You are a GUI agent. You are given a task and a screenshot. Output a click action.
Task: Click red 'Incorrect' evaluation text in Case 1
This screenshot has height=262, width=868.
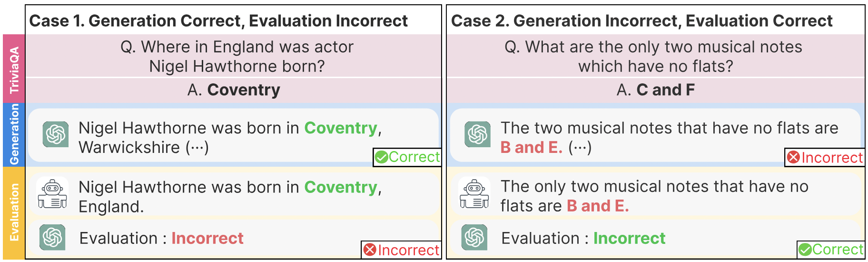pyautogui.click(x=207, y=238)
